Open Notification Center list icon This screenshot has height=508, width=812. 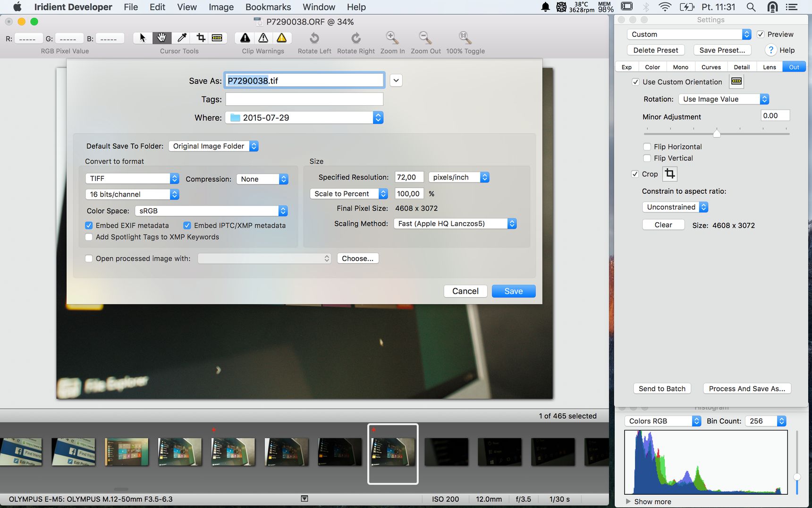pos(791,7)
